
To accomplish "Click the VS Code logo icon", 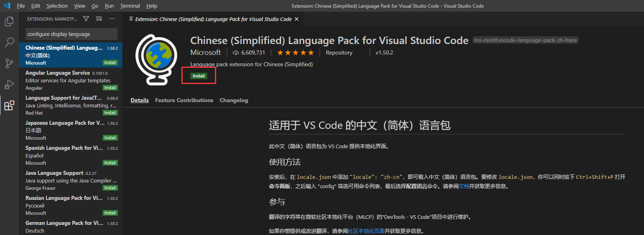I will click(6, 6).
